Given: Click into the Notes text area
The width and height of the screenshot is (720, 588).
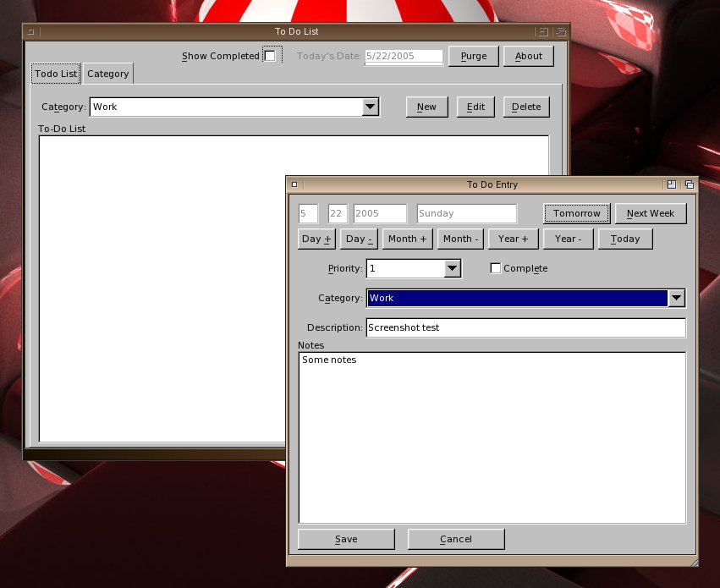Looking at the screenshot, I should (x=492, y=438).
